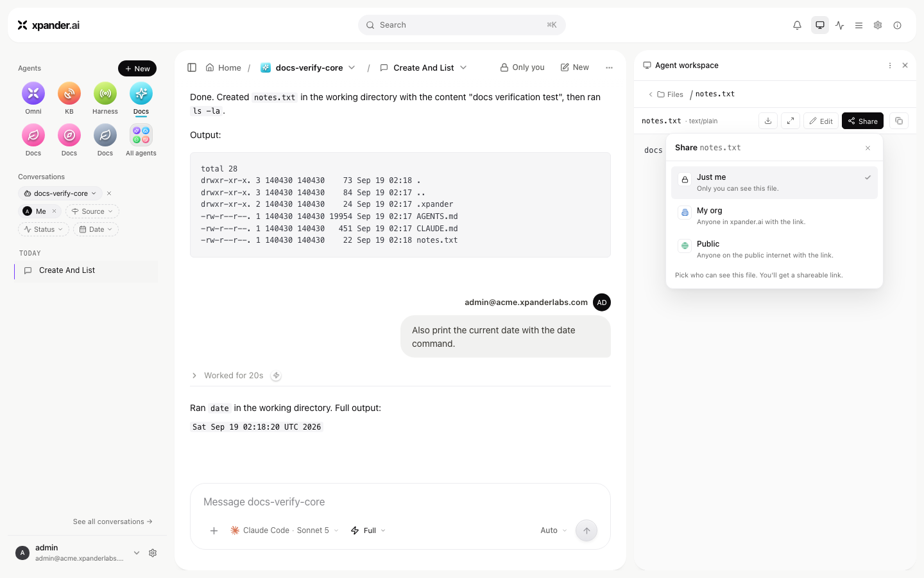Click the Share button
The width and height of the screenshot is (924, 578).
tap(862, 121)
